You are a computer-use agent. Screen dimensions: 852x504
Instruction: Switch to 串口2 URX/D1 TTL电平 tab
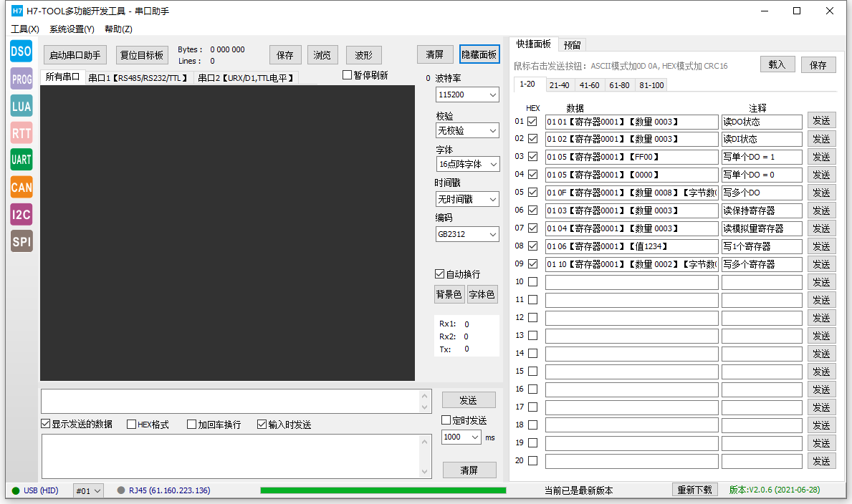246,78
